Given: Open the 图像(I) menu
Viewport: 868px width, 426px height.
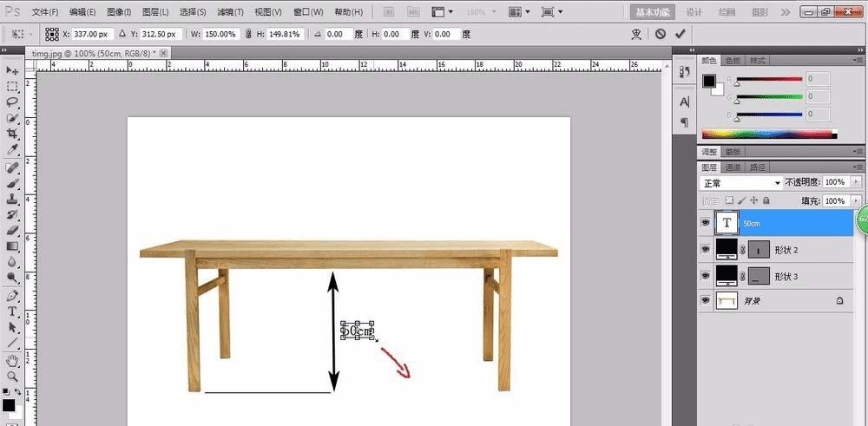Looking at the screenshot, I should click(x=118, y=11).
